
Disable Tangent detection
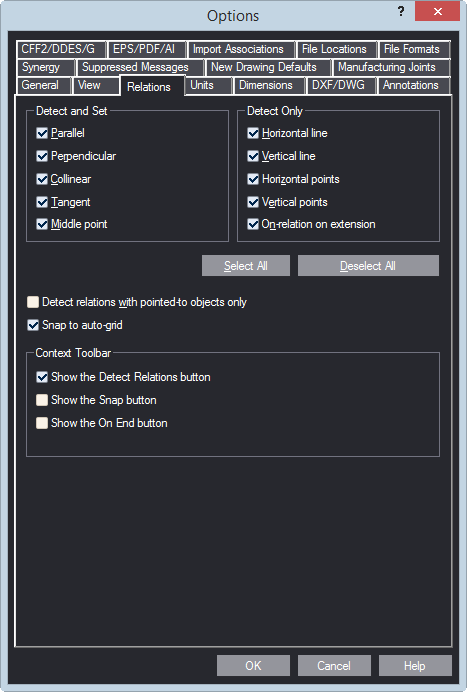pos(42,202)
